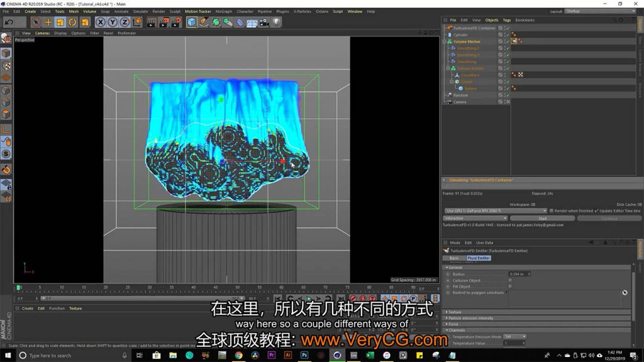This screenshot has width=644, height=362.
Task: Select the Move tool
Action: point(48,22)
